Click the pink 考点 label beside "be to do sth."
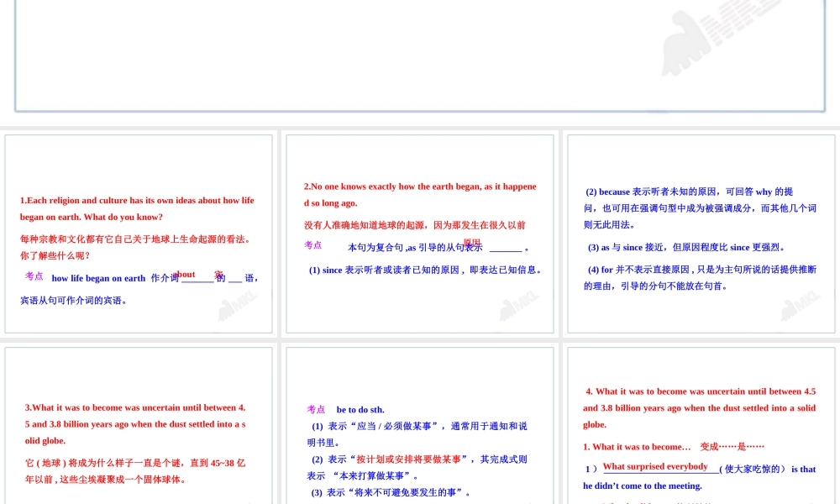Screen dimensions: 840x504 click(x=316, y=410)
